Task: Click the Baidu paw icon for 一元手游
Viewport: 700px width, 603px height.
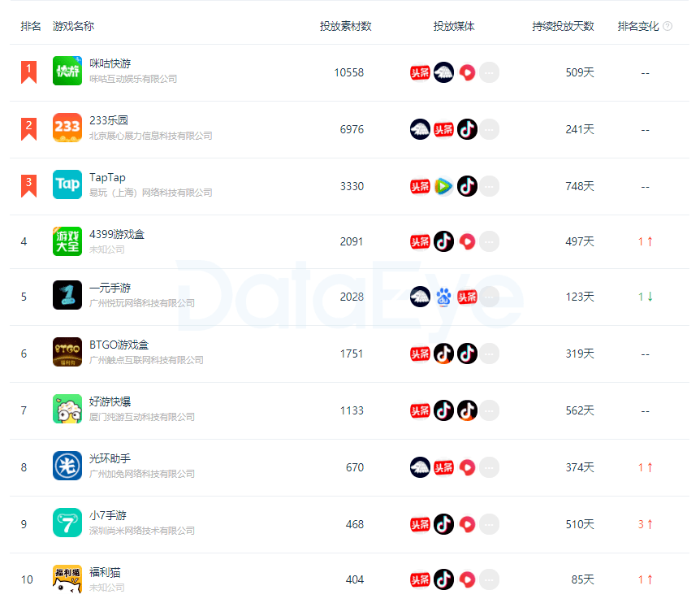Action: coord(443,297)
